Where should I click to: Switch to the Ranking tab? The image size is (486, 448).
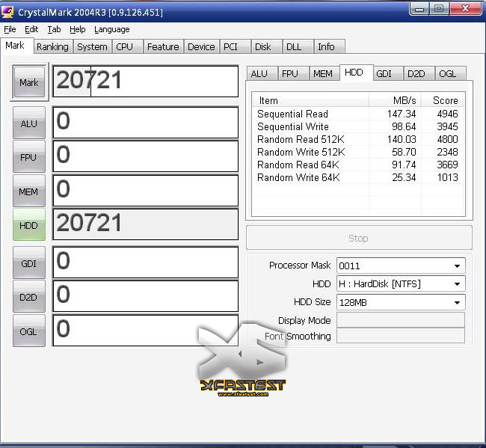tap(52, 47)
